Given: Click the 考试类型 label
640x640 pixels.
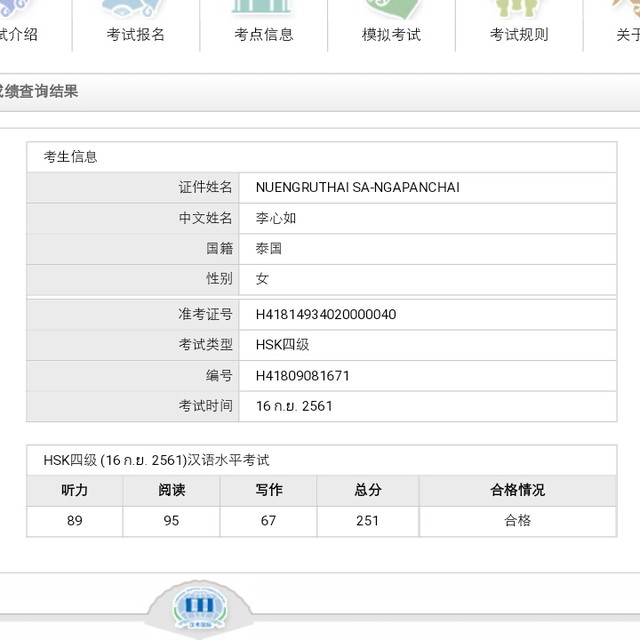Looking at the screenshot, I should click(x=205, y=345).
